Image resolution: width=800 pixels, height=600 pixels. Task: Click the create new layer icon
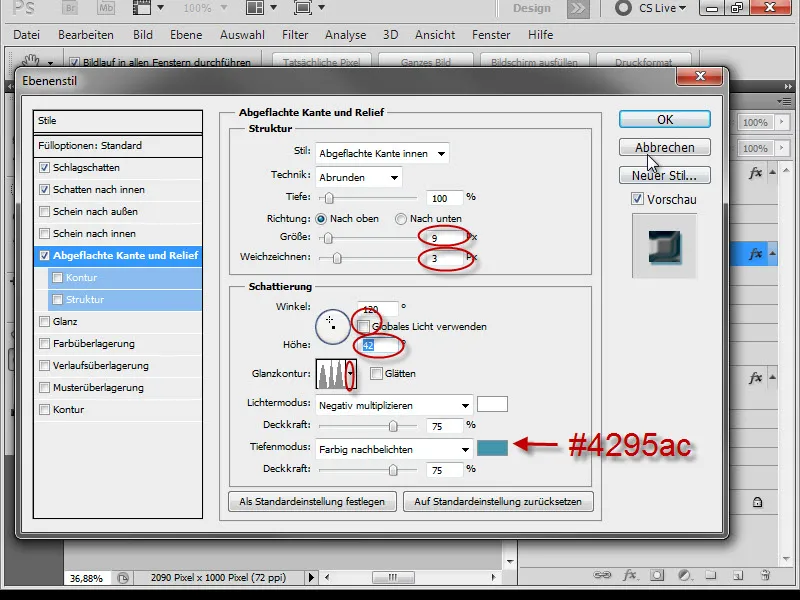click(x=738, y=575)
